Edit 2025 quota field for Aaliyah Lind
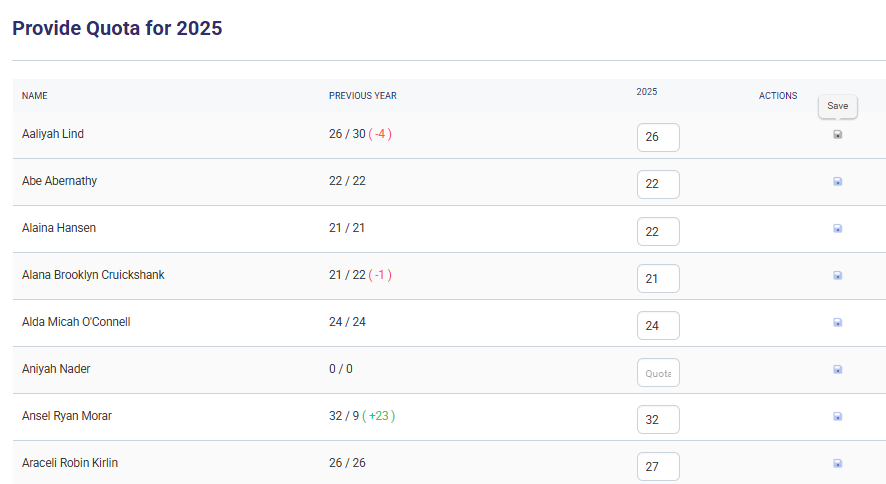This screenshot has height=484, width=886. pos(658,137)
